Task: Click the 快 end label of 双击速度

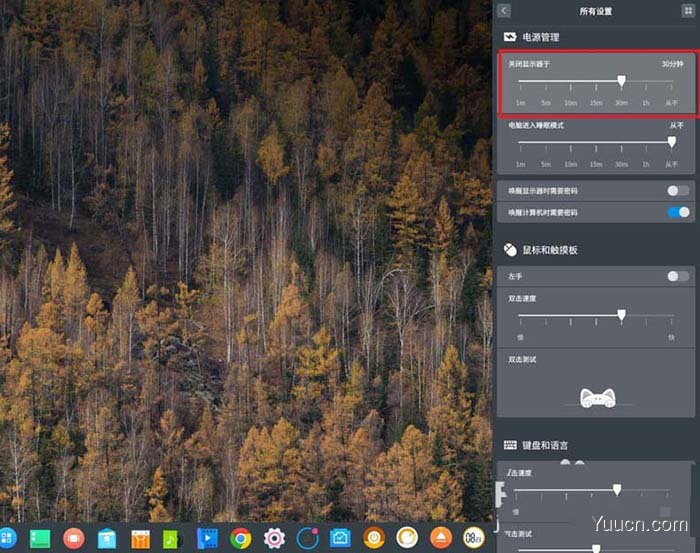Action: [x=671, y=337]
